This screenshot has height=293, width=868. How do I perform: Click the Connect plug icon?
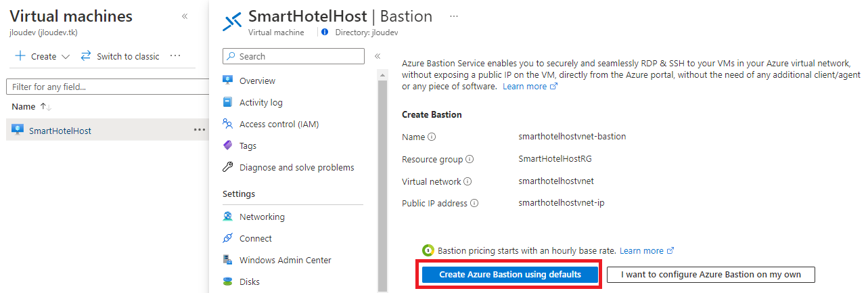click(x=227, y=238)
